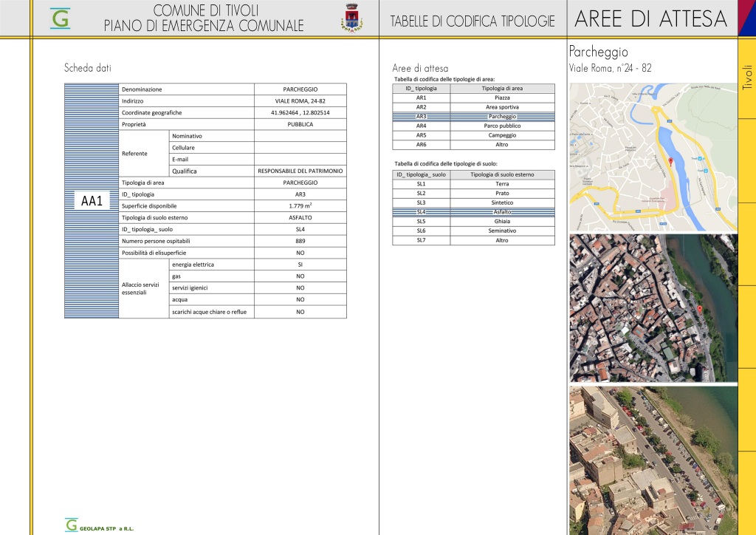Select the 'Parco pubblico' cell
This screenshot has height=535, width=756.
pyautogui.click(x=502, y=126)
